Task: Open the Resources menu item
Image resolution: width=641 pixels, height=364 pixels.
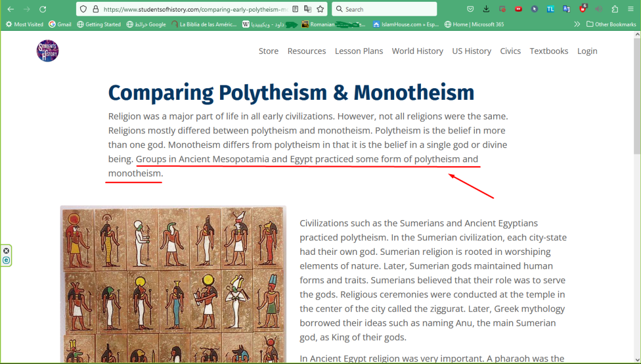Action: 307,51
